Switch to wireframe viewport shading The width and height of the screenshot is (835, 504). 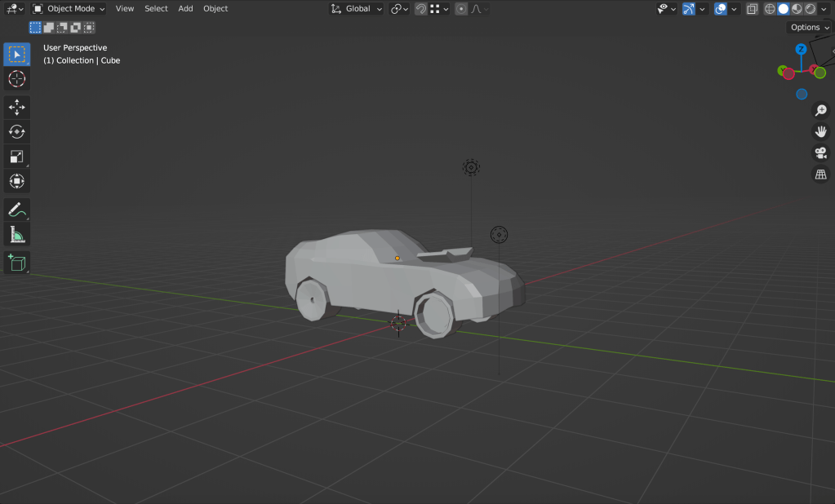[771, 9]
